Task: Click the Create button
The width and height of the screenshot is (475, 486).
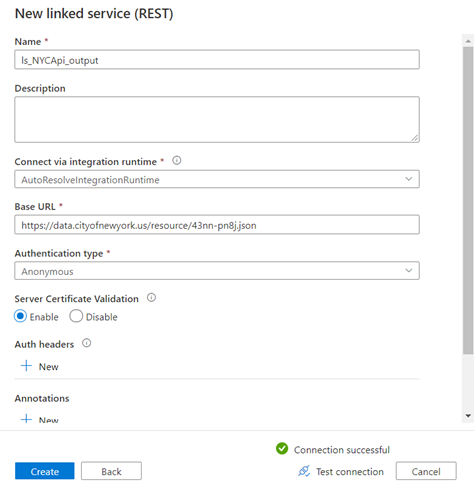Action: tap(45, 471)
